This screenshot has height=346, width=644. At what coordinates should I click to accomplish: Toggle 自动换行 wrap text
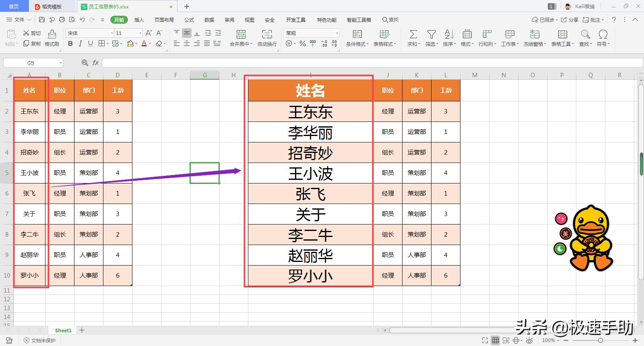(267, 38)
